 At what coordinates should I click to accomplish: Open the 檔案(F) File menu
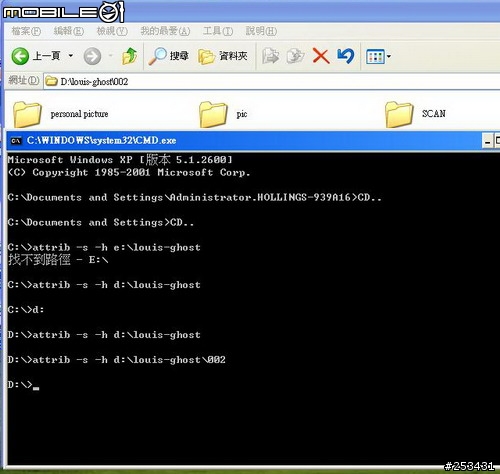pos(26,31)
